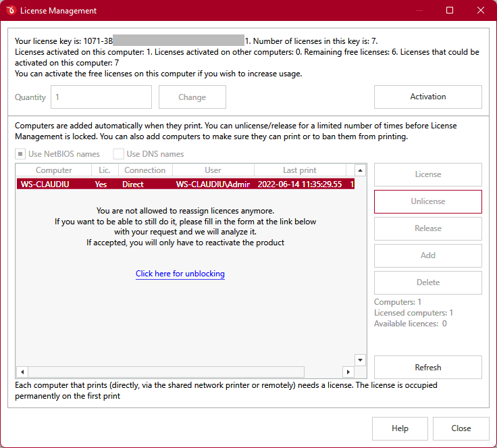The height and width of the screenshot is (448, 497).
Task: Click the Add computer button
Action: (x=428, y=255)
